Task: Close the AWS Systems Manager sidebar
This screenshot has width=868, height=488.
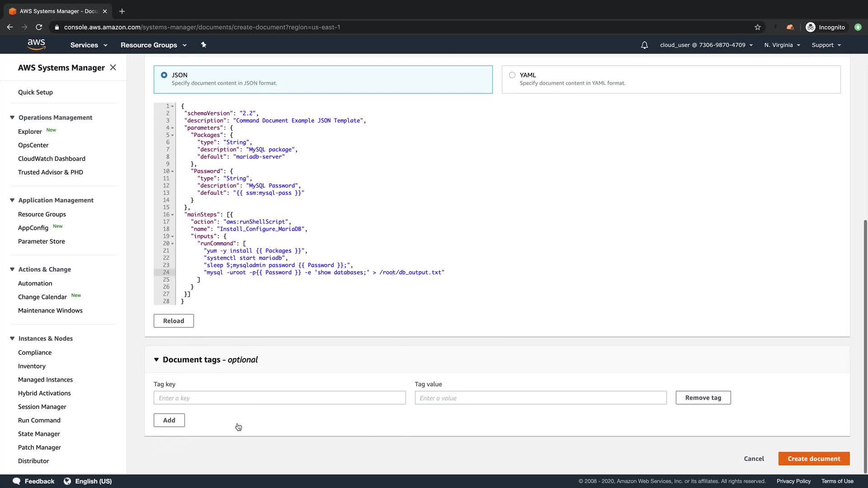Action: (113, 67)
